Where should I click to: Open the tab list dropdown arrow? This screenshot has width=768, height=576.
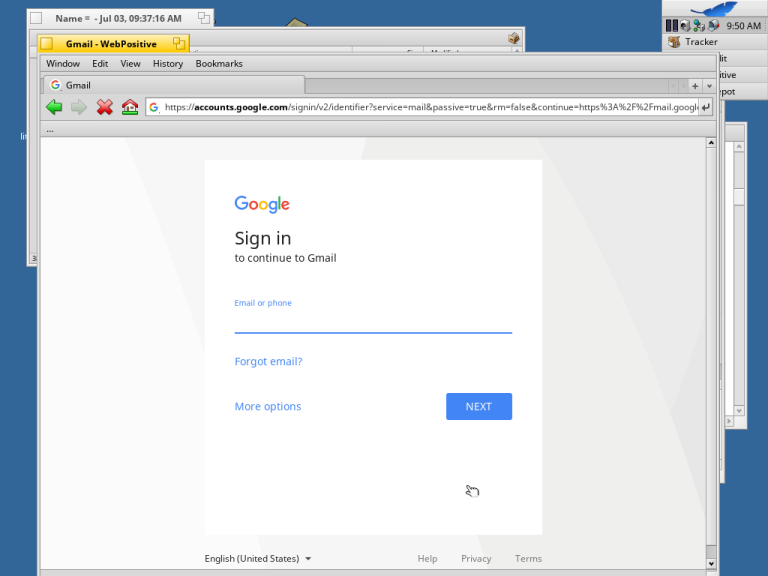tap(709, 86)
